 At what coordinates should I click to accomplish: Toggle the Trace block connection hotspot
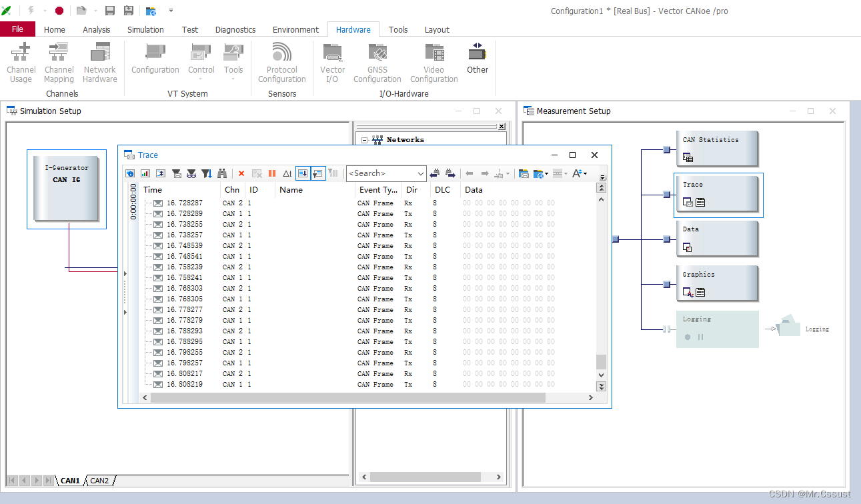pyautogui.click(x=667, y=195)
